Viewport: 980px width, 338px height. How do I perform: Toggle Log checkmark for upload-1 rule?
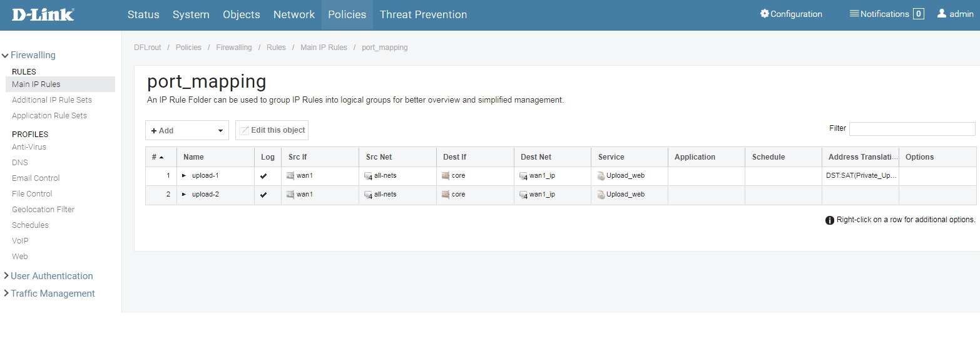click(x=263, y=176)
